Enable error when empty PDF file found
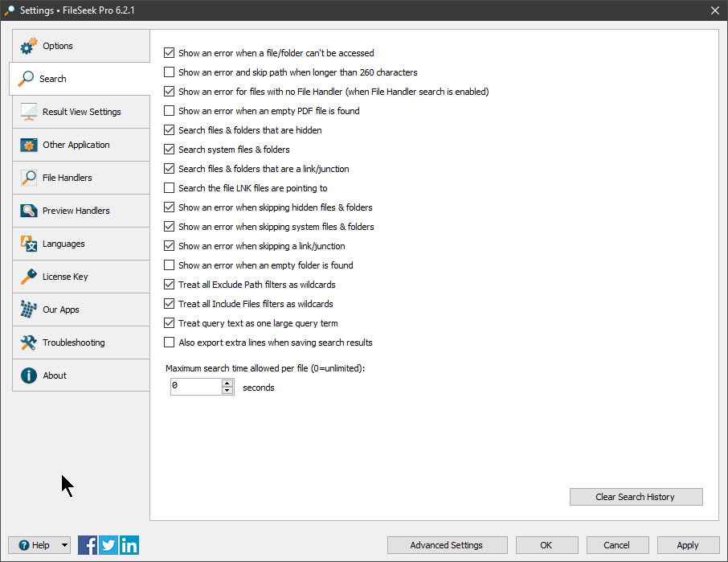 169,111
